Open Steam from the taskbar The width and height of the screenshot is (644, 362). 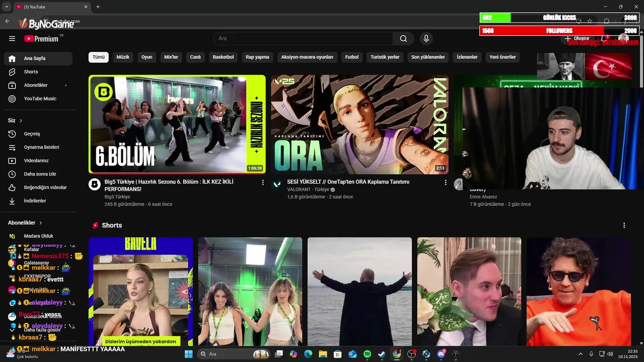tap(382, 354)
